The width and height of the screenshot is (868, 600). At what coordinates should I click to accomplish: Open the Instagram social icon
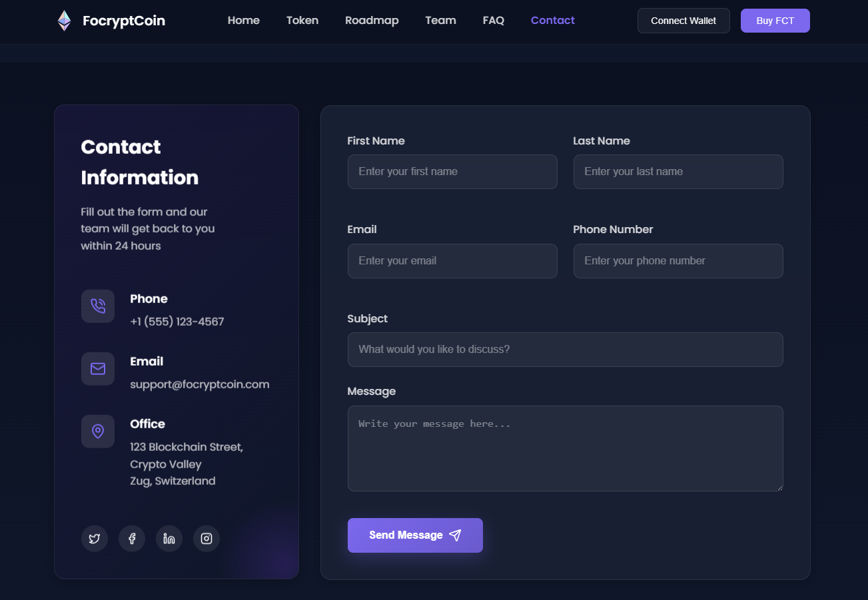point(207,539)
